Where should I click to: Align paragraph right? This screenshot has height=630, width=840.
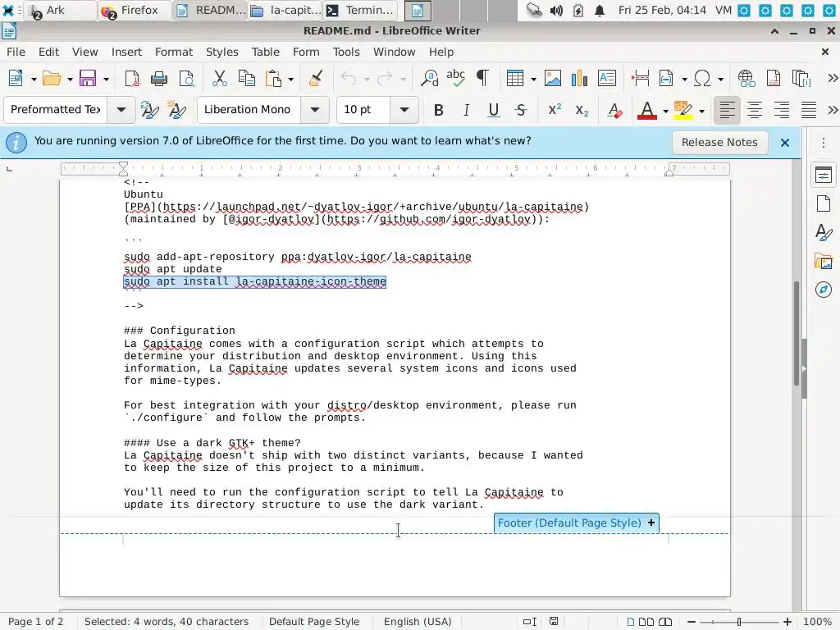782,111
